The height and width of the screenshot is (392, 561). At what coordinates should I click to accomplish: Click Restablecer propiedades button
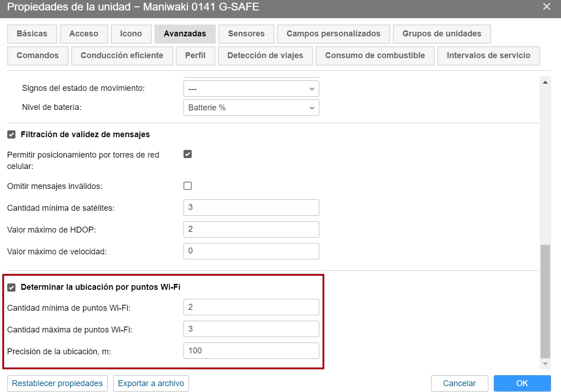(x=57, y=383)
